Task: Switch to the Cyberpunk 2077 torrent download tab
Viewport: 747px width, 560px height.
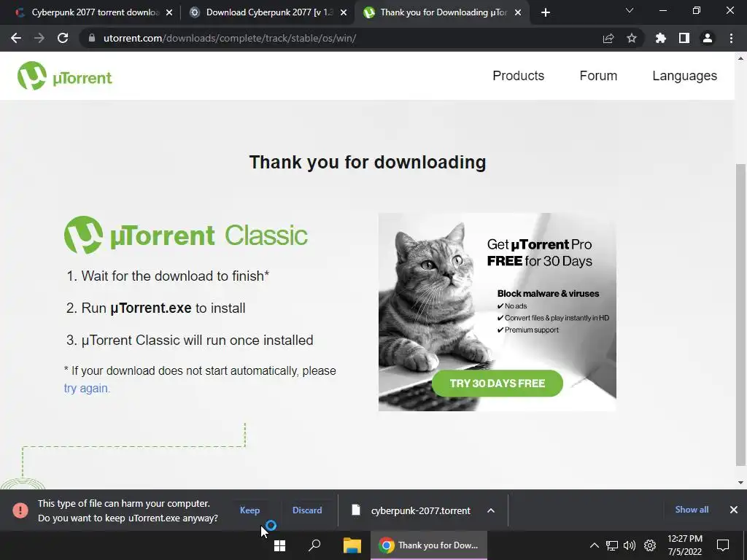Action: click(93, 12)
